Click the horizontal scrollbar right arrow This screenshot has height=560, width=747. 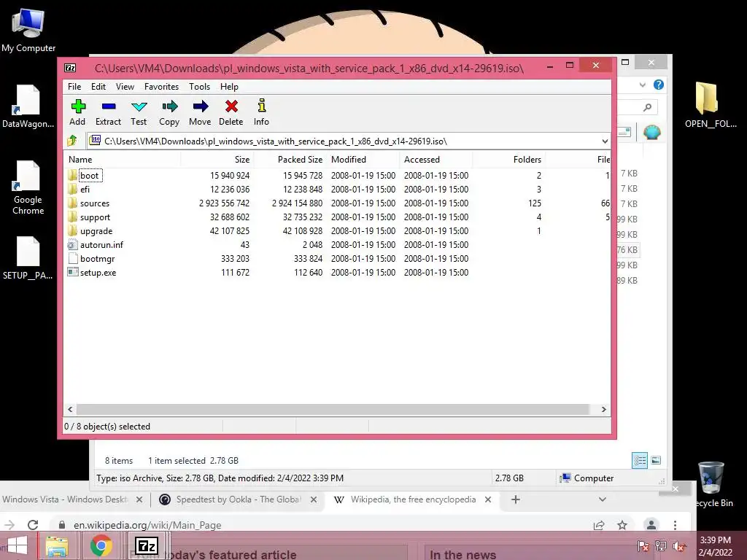pos(603,410)
